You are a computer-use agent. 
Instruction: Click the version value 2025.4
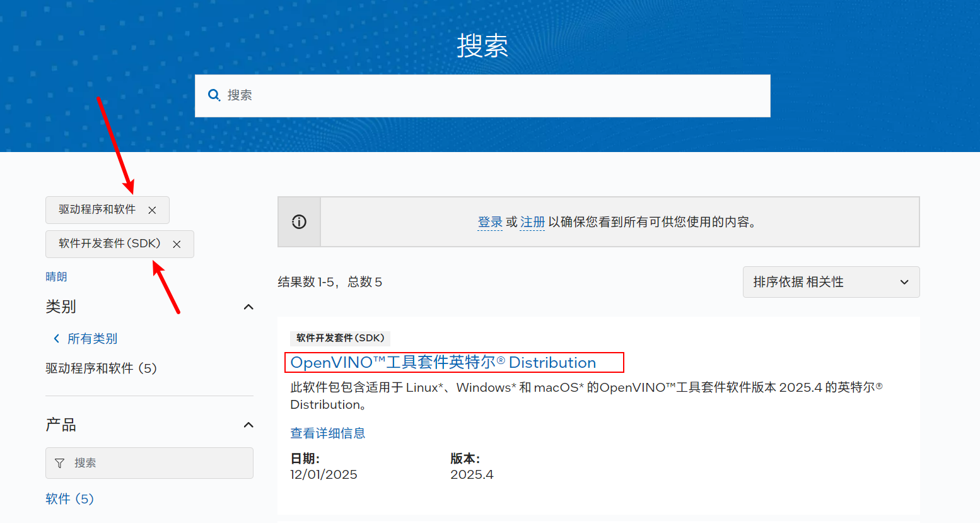(x=472, y=474)
